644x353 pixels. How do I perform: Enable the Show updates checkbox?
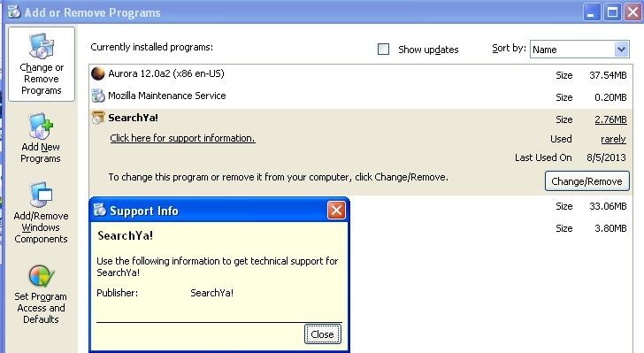point(383,50)
